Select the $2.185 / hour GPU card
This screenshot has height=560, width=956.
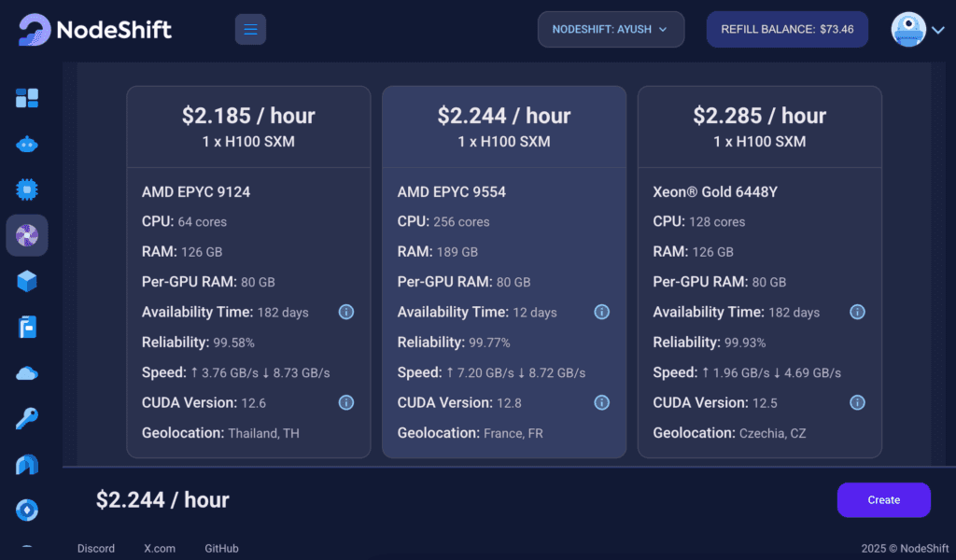pos(248,272)
